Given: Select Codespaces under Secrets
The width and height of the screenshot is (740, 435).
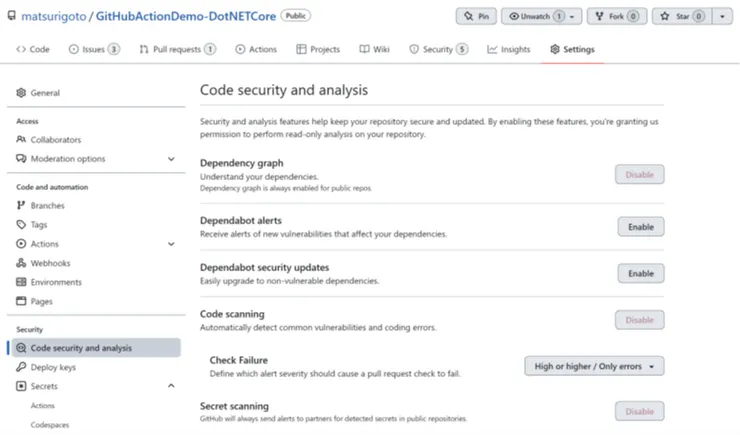Looking at the screenshot, I should 48,424.
